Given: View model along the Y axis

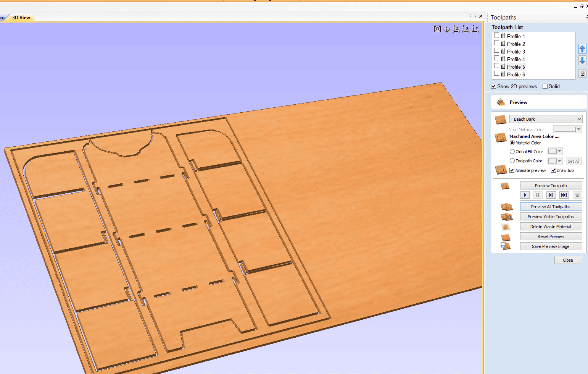Looking at the screenshot, I should click(475, 29).
